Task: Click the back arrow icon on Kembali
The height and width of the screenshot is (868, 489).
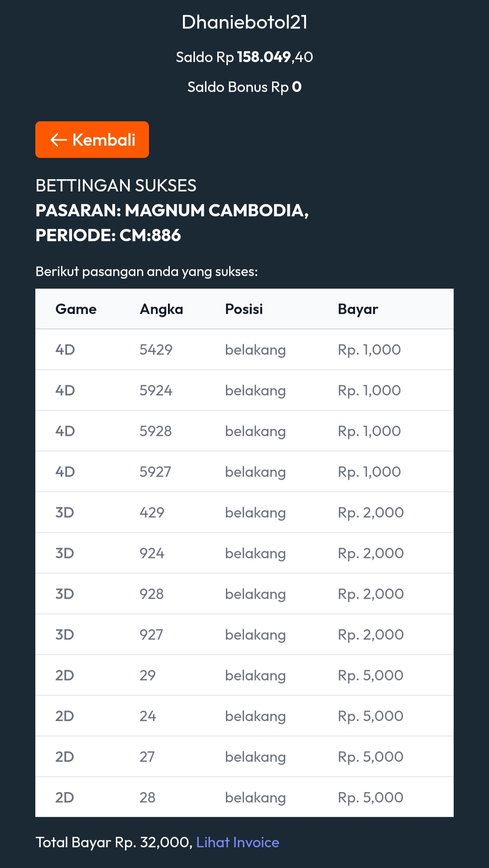Action: (59, 140)
